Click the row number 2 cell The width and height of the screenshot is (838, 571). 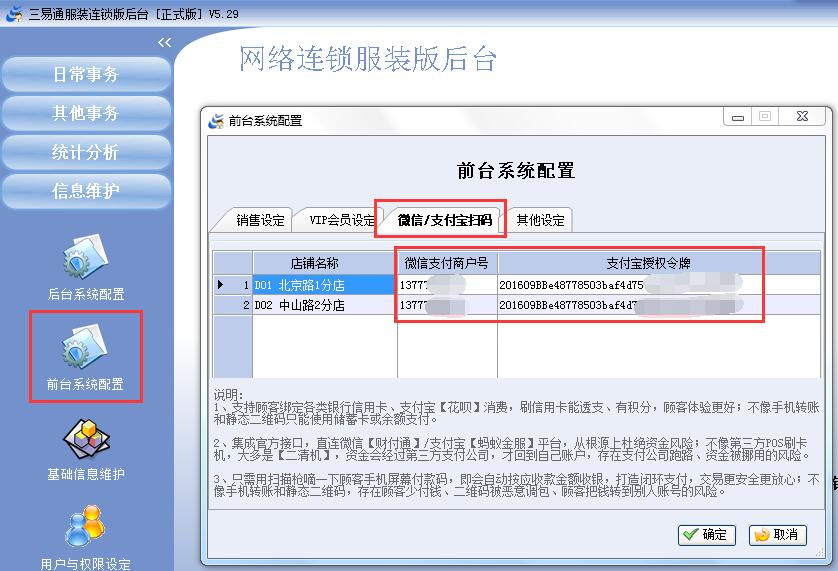coord(232,305)
